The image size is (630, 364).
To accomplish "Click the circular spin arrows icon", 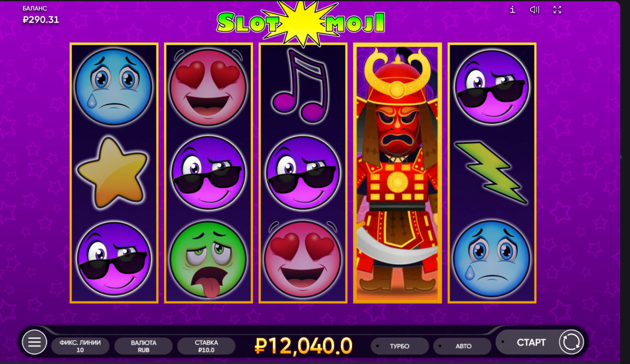I will coord(571,342).
